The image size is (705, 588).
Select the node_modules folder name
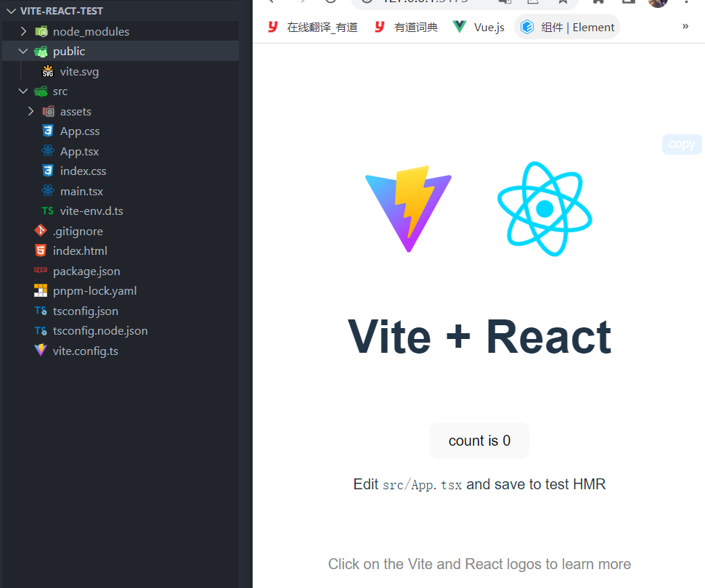[91, 31]
